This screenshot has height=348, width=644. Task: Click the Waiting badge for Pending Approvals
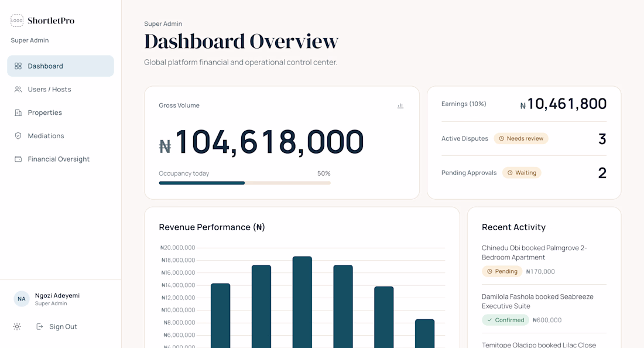522,173
